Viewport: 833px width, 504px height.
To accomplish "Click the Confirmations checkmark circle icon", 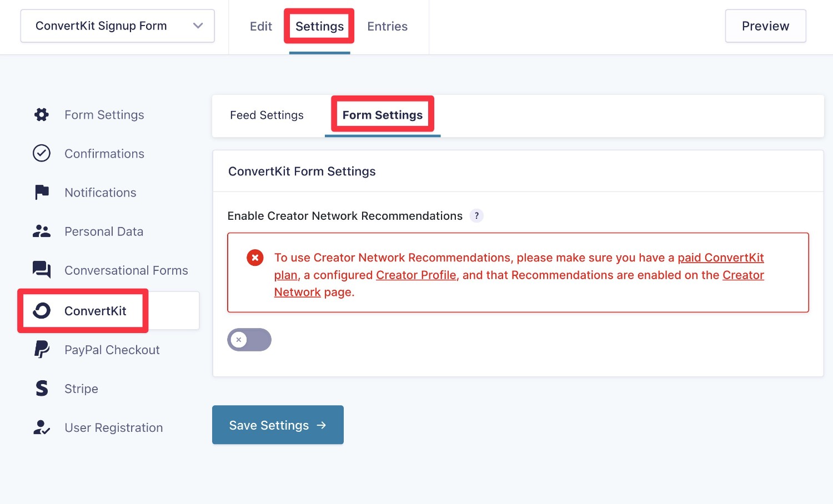I will coord(42,153).
